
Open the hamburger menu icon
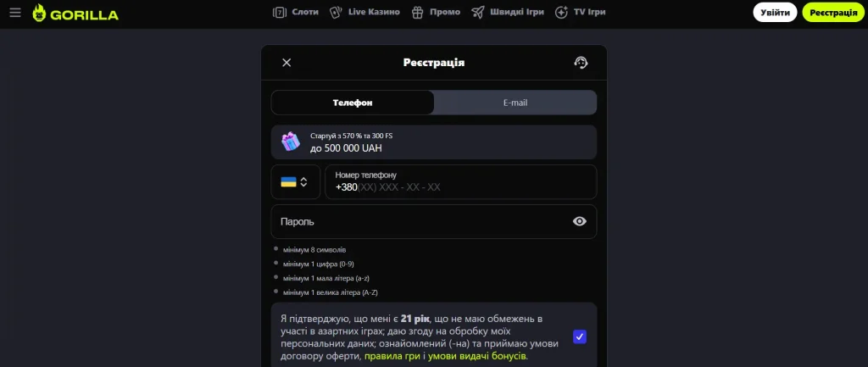pyautogui.click(x=15, y=13)
